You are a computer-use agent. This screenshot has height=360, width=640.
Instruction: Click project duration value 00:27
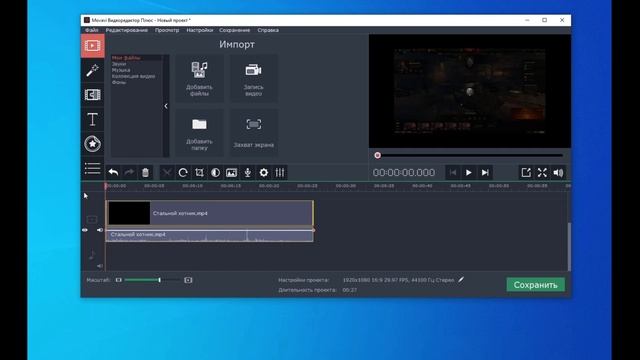(350, 290)
